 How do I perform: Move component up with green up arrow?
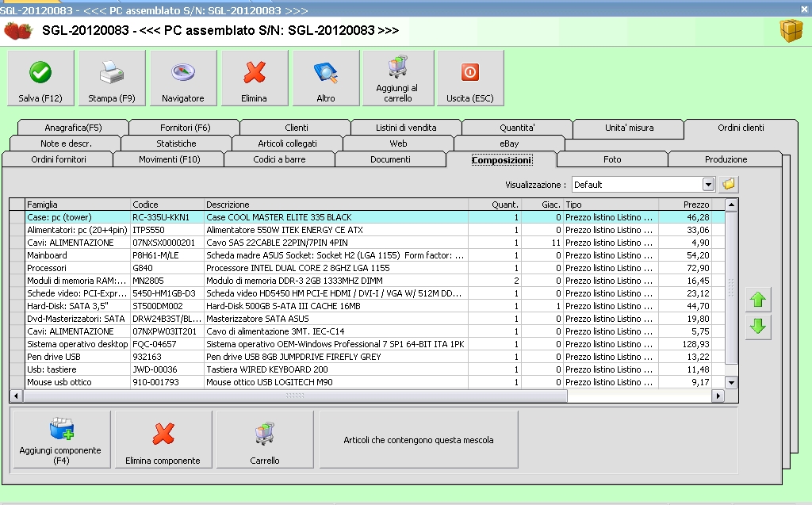758,300
